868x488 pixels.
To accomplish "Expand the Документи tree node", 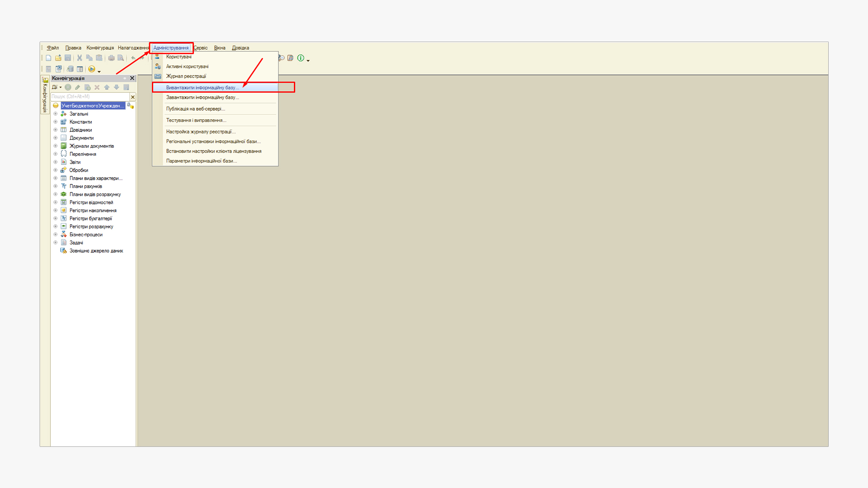I will click(56, 138).
